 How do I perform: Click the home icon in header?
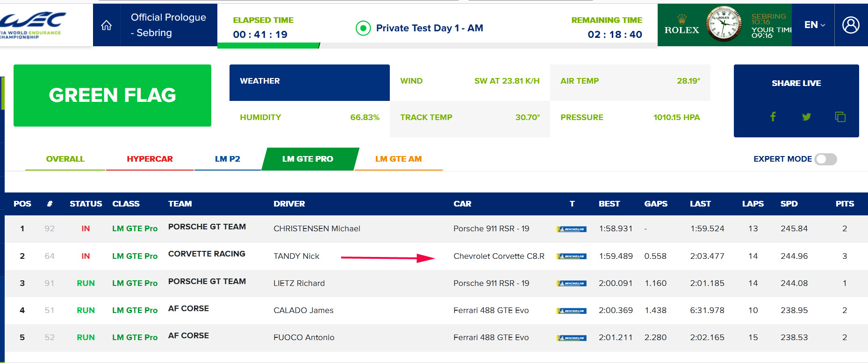[x=107, y=25]
